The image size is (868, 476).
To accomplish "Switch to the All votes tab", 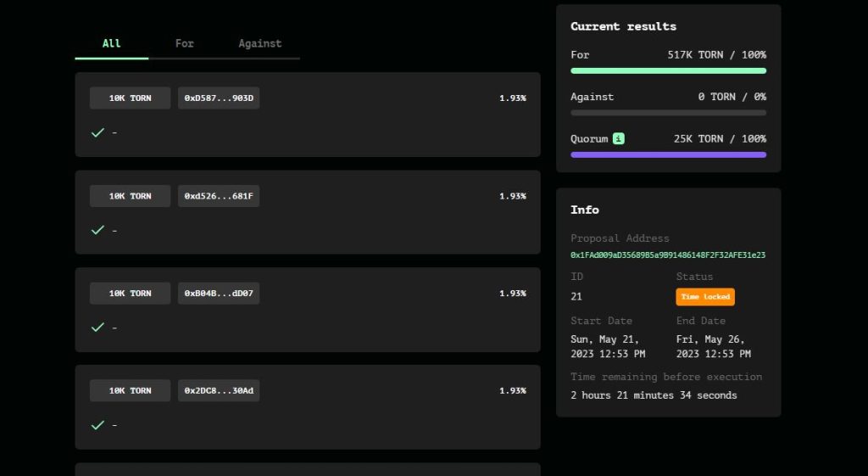I will coord(111,43).
